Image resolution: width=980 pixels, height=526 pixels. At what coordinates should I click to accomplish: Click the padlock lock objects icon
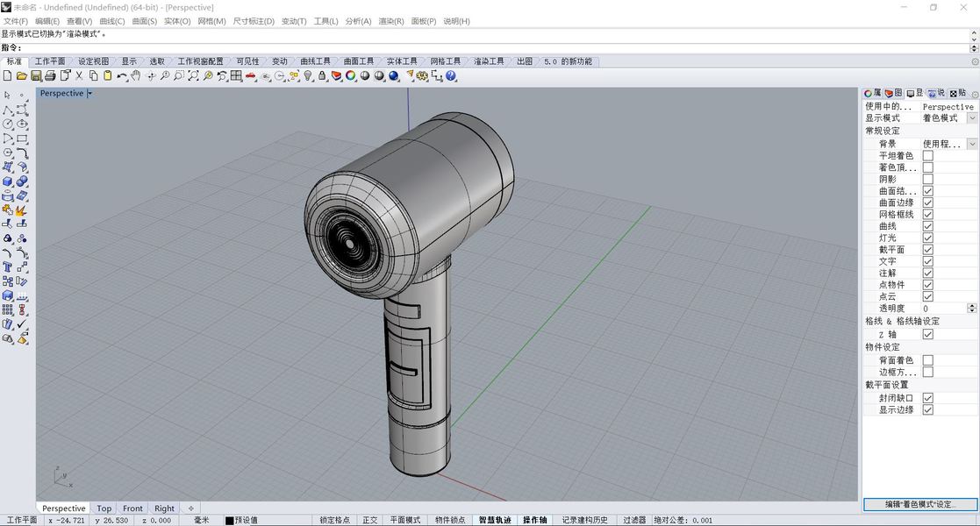322,75
